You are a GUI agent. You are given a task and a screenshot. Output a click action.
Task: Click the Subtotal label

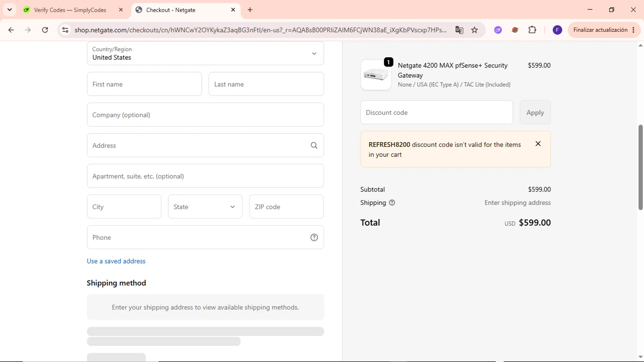[x=372, y=189]
